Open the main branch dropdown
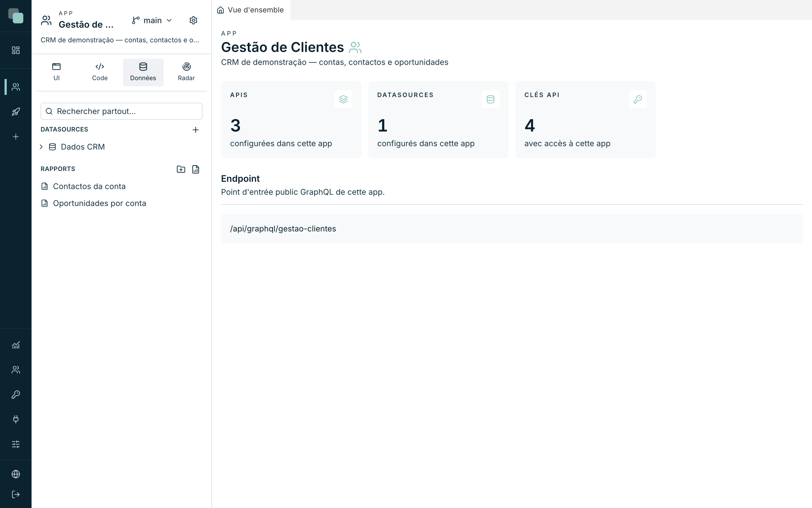Screen dimensions: 812x508 point(152,21)
